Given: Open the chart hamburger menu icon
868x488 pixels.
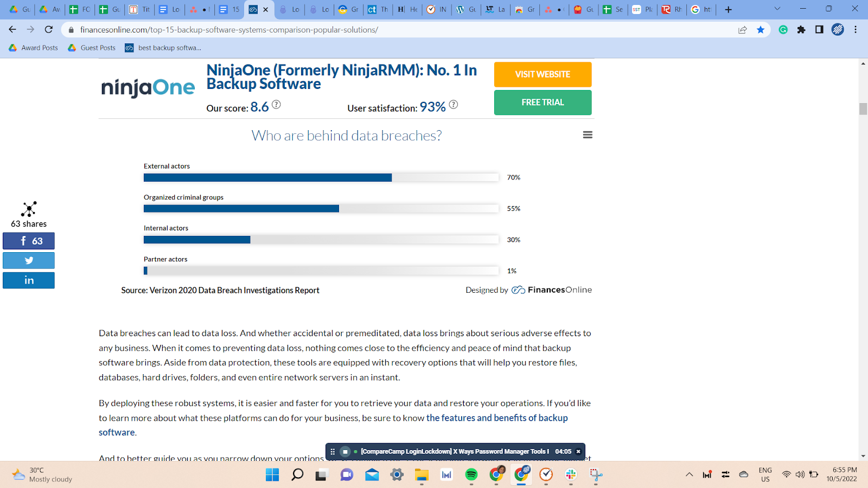Looking at the screenshot, I should (588, 135).
